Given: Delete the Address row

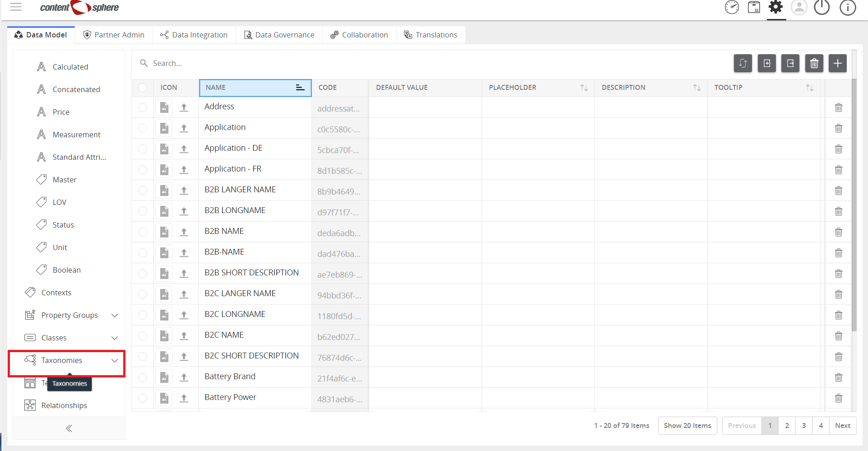Looking at the screenshot, I should tap(839, 107).
